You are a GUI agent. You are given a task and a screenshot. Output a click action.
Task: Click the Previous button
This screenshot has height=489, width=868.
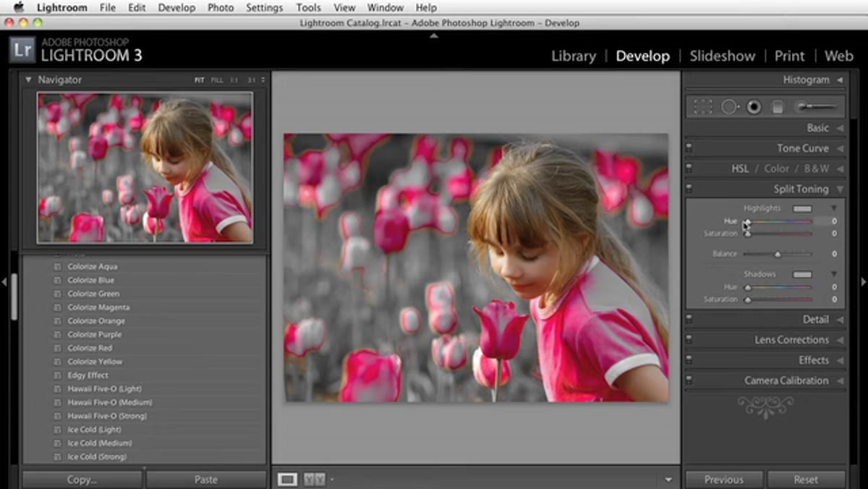(x=724, y=480)
